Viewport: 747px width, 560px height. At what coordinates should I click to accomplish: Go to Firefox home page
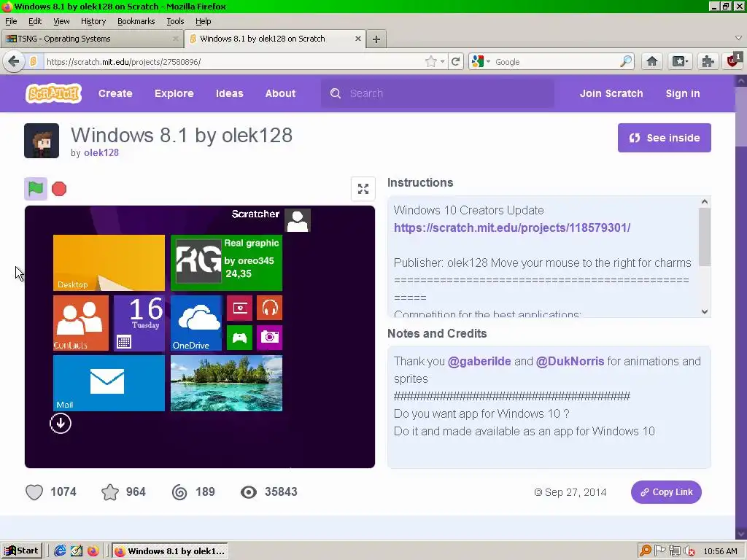point(652,61)
